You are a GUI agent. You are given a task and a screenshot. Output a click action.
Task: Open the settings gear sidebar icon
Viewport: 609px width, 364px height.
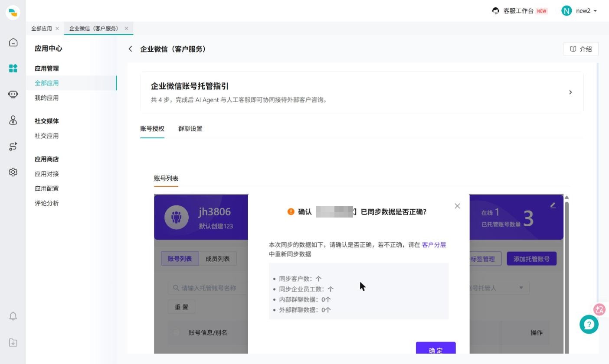13,172
